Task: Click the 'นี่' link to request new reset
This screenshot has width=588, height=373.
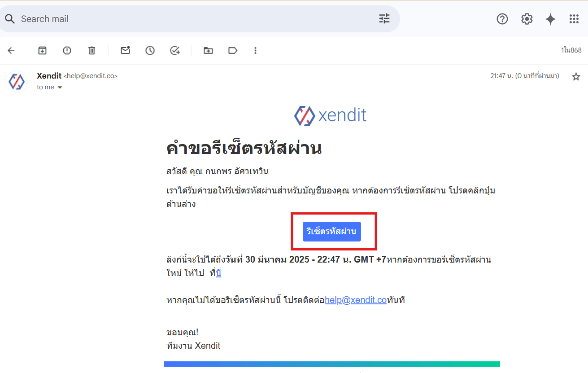Action: (x=218, y=272)
